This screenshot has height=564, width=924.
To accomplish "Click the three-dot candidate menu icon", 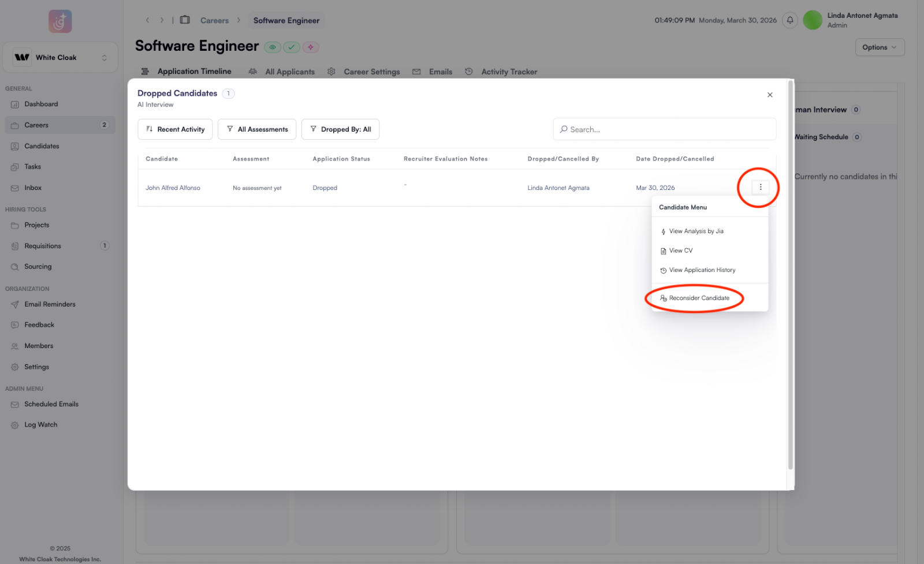I will coord(760,187).
